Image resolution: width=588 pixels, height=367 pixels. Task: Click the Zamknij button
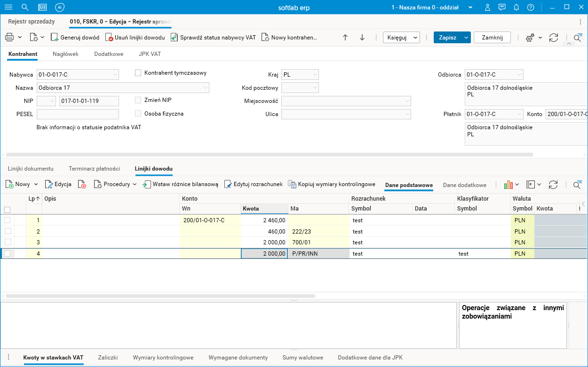click(x=492, y=38)
